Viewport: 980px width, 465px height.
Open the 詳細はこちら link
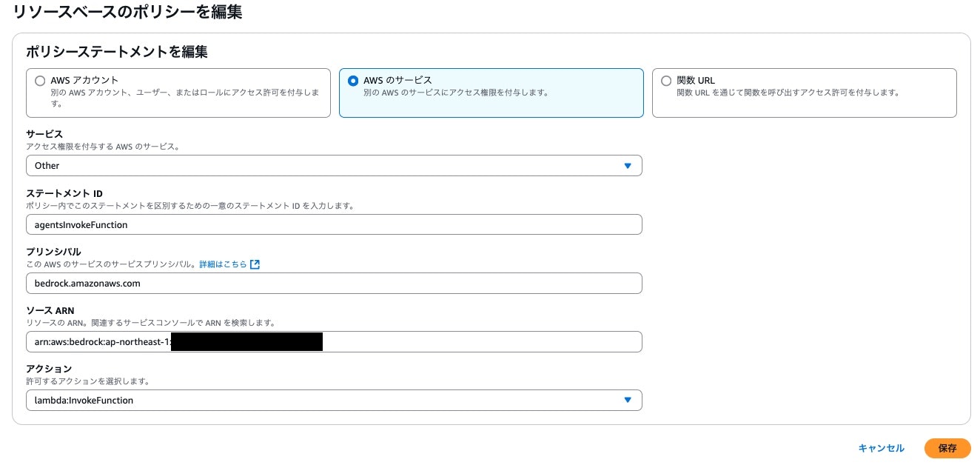click(223, 264)
